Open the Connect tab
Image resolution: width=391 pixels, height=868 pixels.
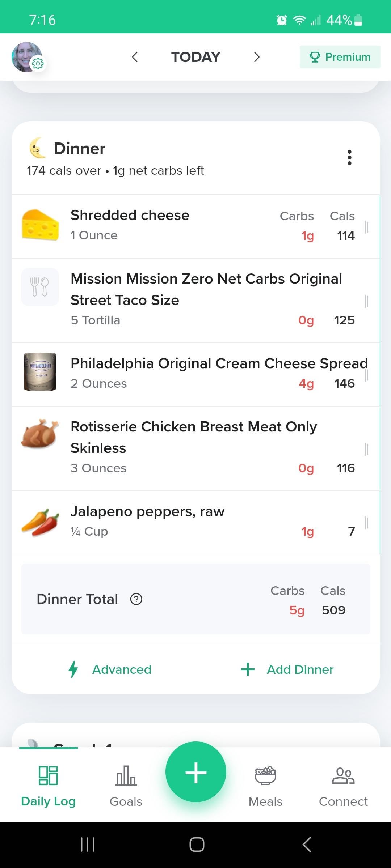(x=343, y=786)
